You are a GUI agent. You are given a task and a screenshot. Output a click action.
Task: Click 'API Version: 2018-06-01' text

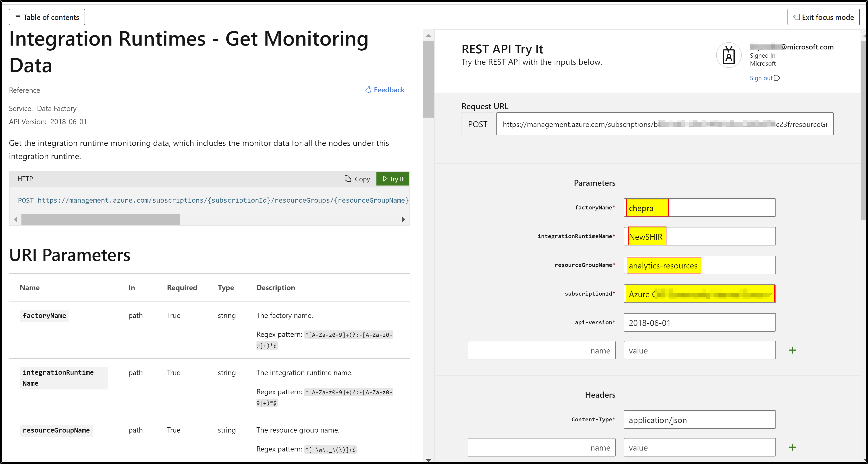click(x=48, y=121)
